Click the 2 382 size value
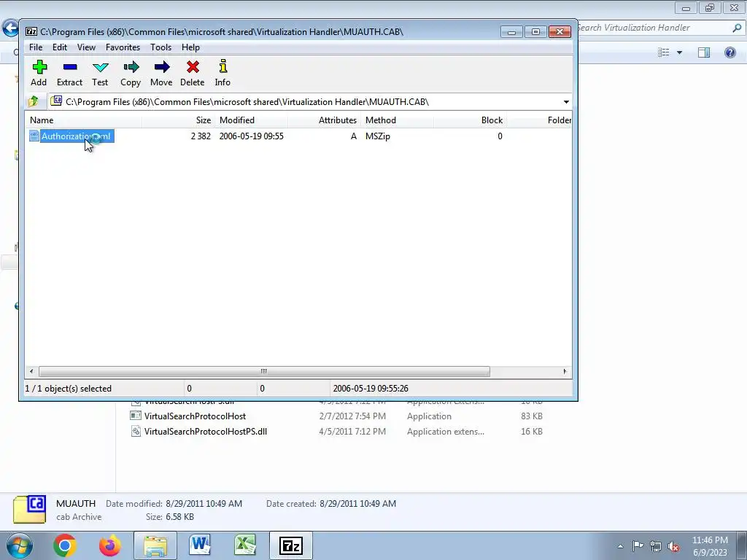This screenshot has height=560, width=747. click(201, 136)
